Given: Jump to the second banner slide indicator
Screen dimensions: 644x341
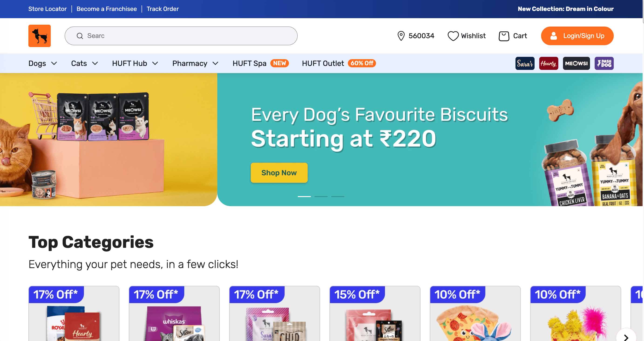Looking at the screenshot, I should 321,197.
